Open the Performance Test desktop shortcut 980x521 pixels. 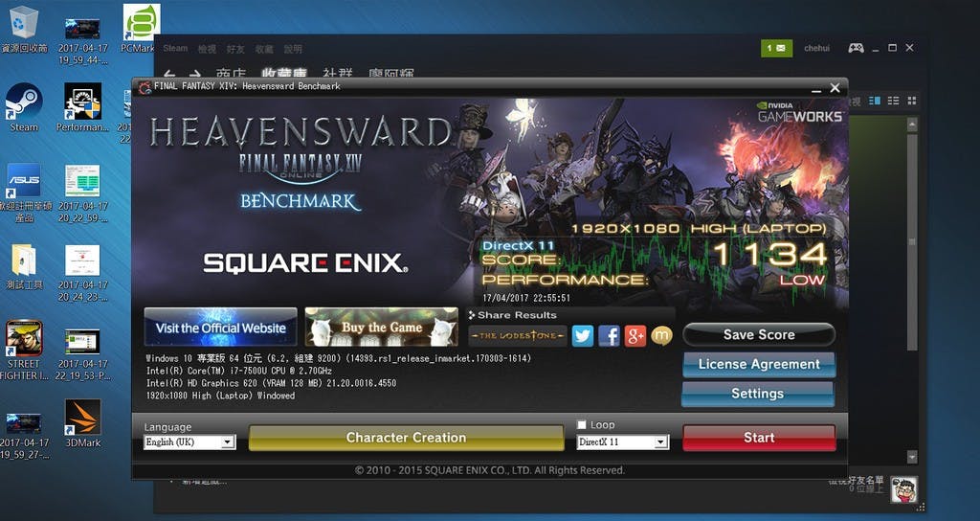(82, 107)
